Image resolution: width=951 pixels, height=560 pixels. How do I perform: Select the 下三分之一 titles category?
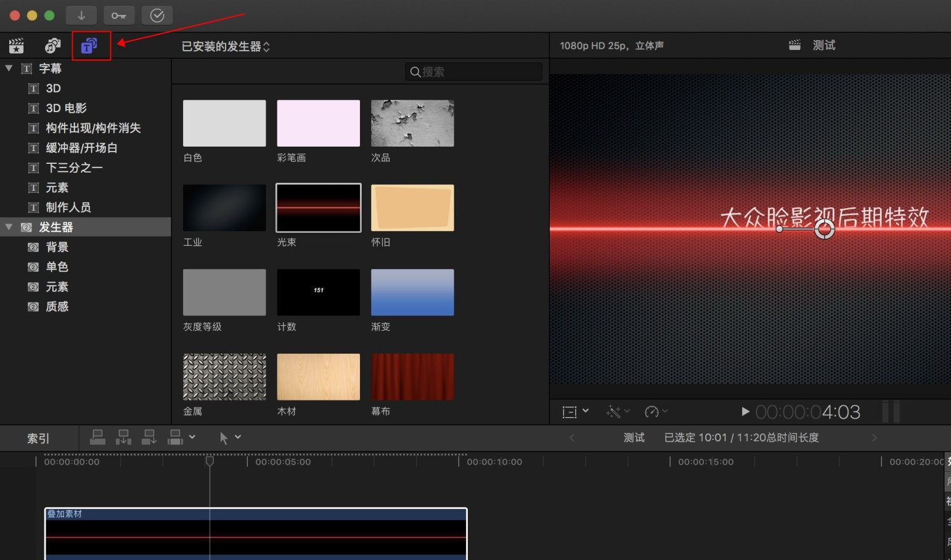coord(74,168)
